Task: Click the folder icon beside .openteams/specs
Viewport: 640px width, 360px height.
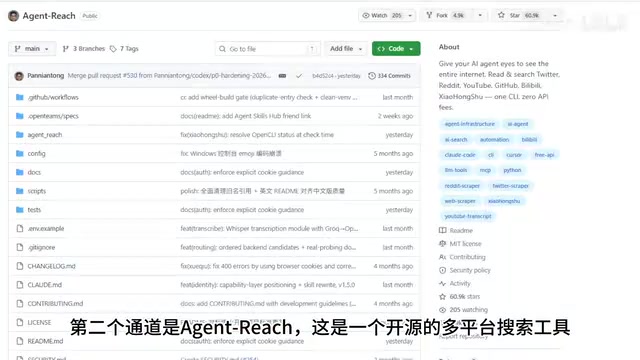Action: pyautogui.click(x=20, y=116)
